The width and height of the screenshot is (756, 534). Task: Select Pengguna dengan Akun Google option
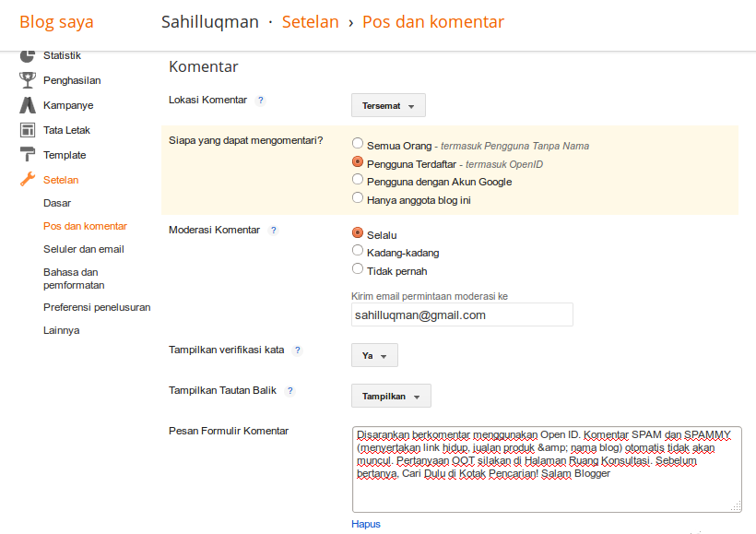click(x=358, y=180)
